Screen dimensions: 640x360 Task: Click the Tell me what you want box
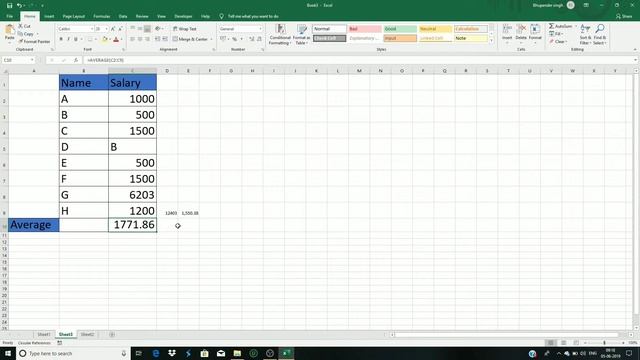click(x=249, y=16)
